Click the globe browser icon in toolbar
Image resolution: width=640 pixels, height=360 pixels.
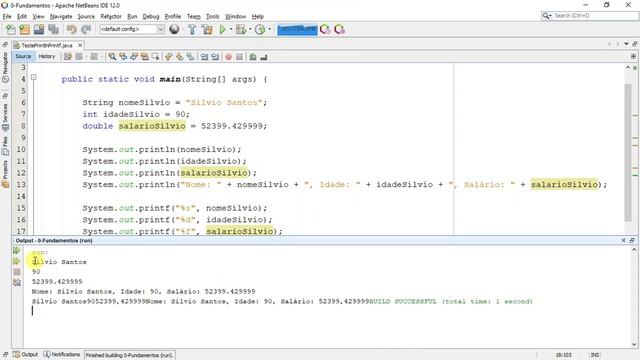tap(174, 29)
